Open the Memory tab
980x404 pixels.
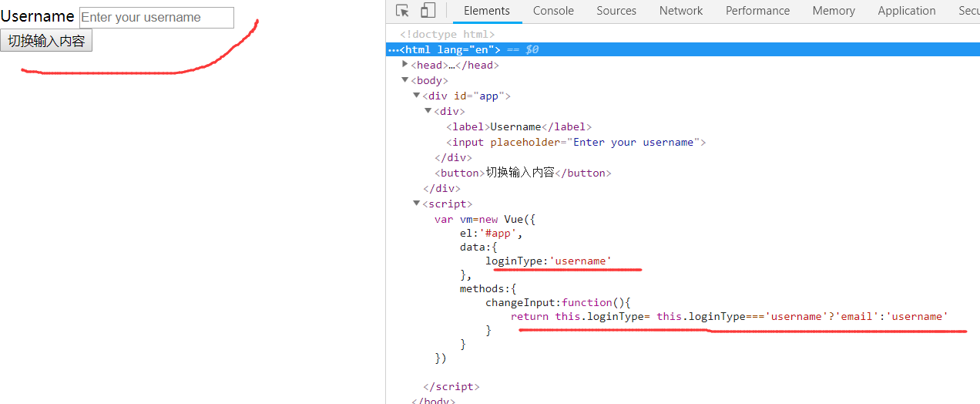pyautogui.click(x=834, y=11)
